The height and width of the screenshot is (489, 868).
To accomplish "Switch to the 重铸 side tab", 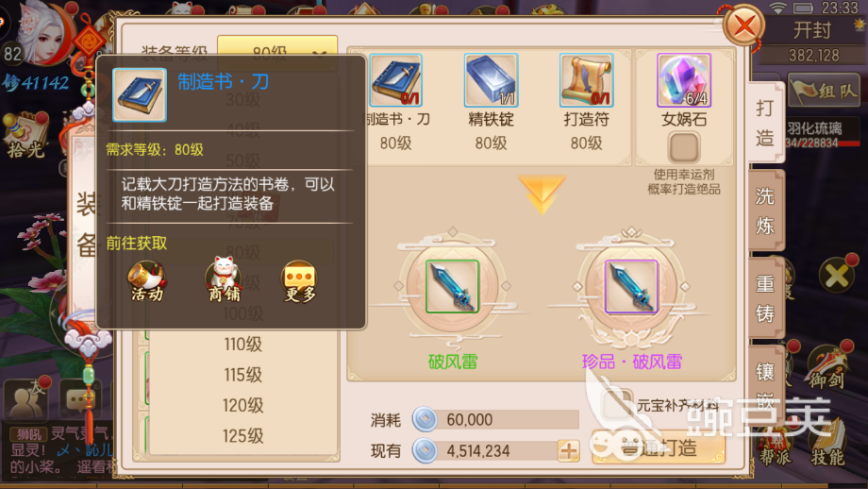I will coord(765,298).
